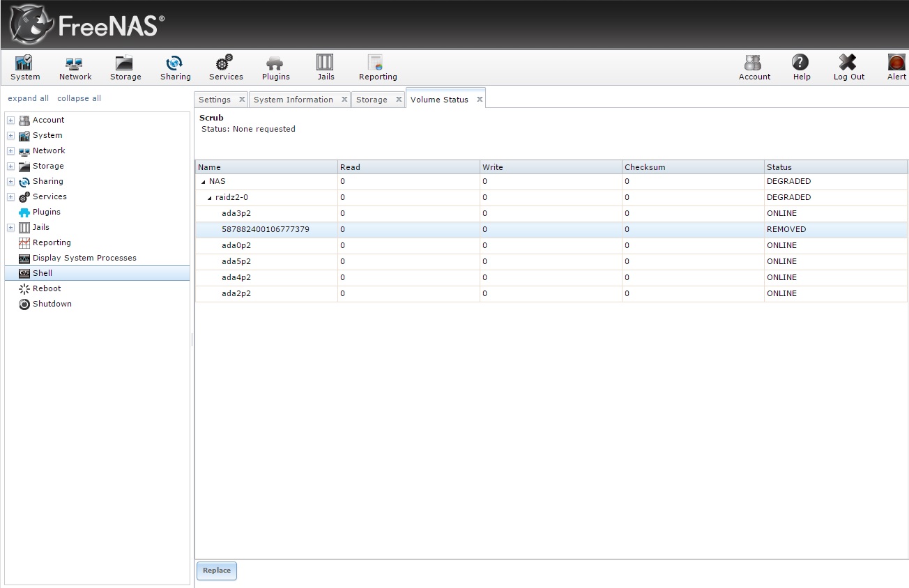
Task: Select the Volume Status tab
Action: coord(439,100)
